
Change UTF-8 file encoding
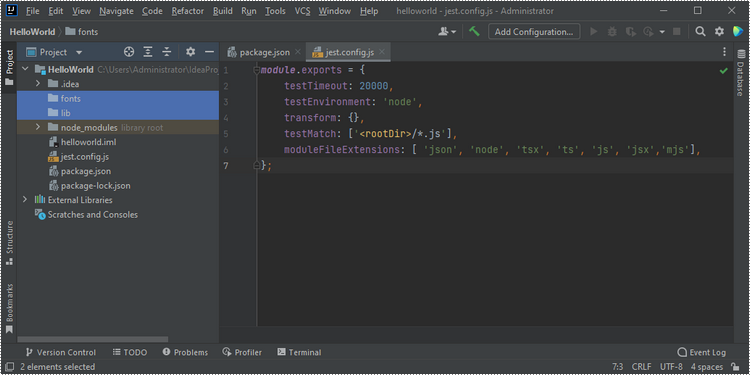coord(671,367)
